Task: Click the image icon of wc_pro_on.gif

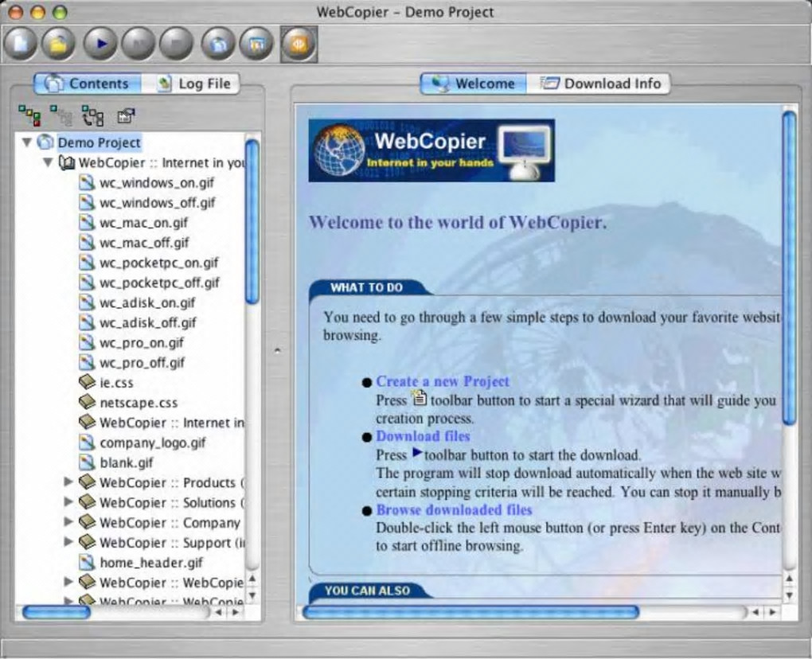Action: click(87, 342)
